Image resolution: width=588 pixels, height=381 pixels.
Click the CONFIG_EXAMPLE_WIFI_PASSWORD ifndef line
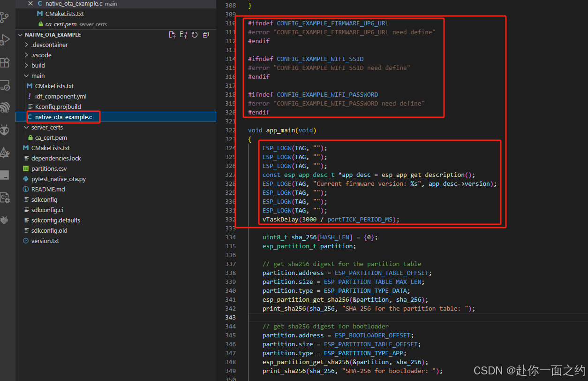tap(313, 95)
